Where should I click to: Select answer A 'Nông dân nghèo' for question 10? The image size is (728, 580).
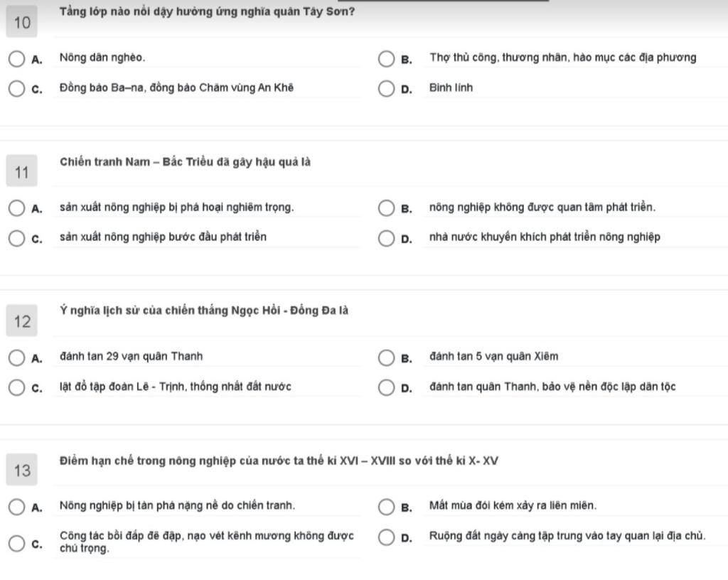[x=17, y=59]
